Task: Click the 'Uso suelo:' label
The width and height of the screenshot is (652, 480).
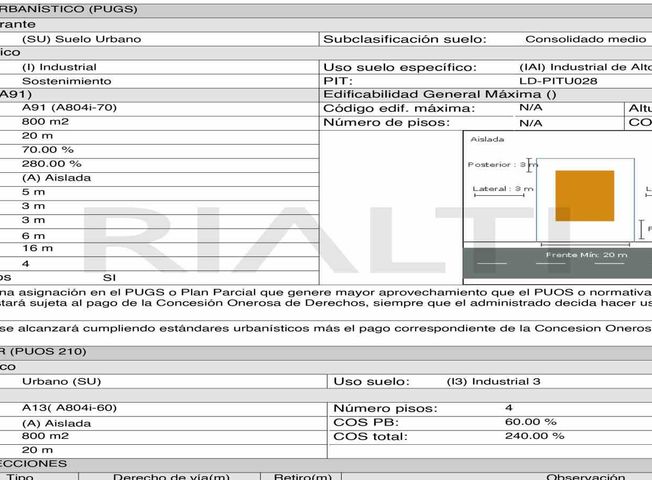Action: click(372, 382)
